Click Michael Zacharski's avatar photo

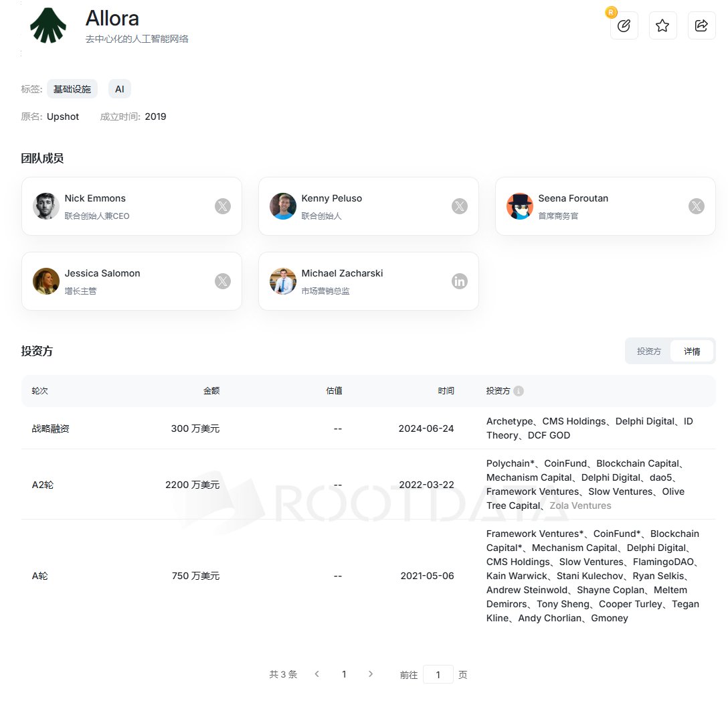pos(283,281)
